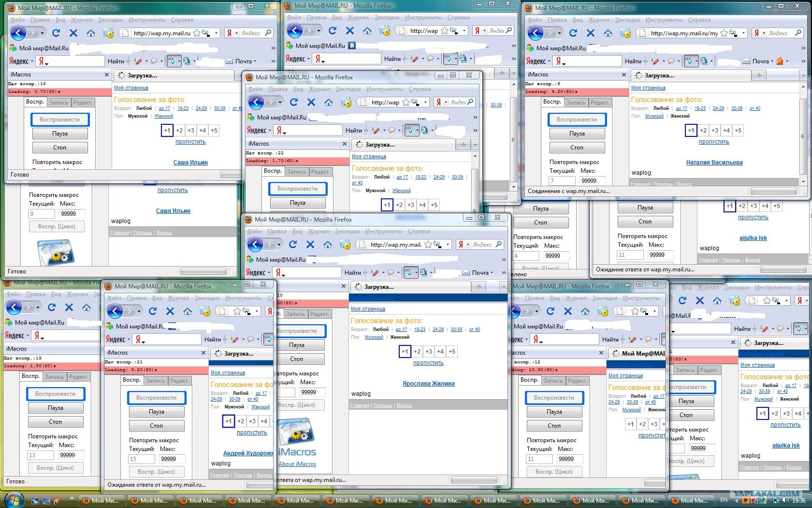Image resolution: width=812 pixels, height=508 pixels.
Task: Click the Текущий field showing 15
Action: (x=142, y=459)
